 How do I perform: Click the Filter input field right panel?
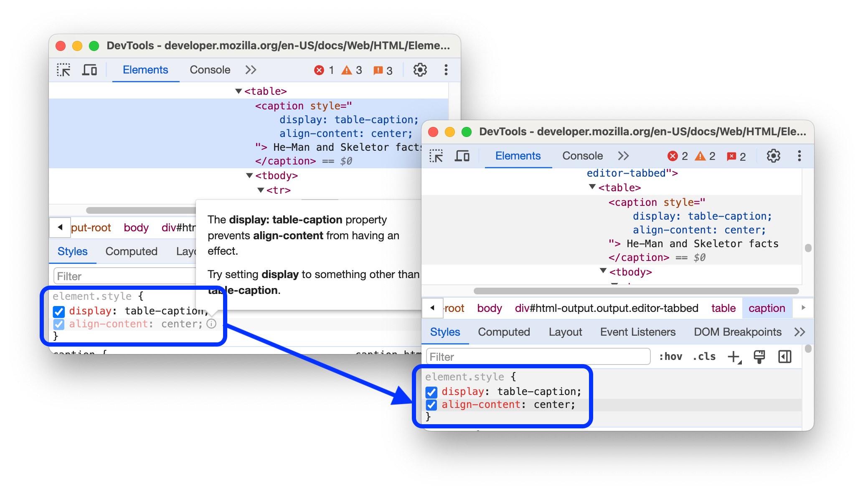click(x=537, y=356)
